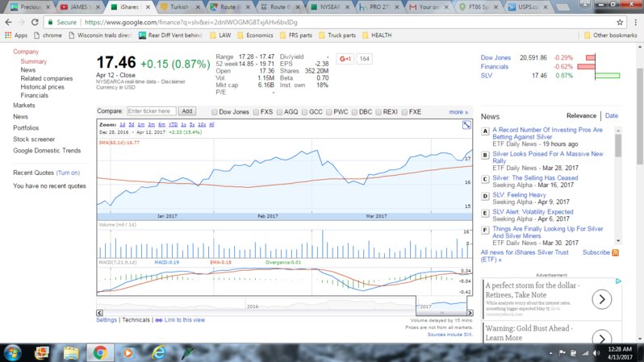Switch to the USPS.com browser tab

tap(525, 7)
